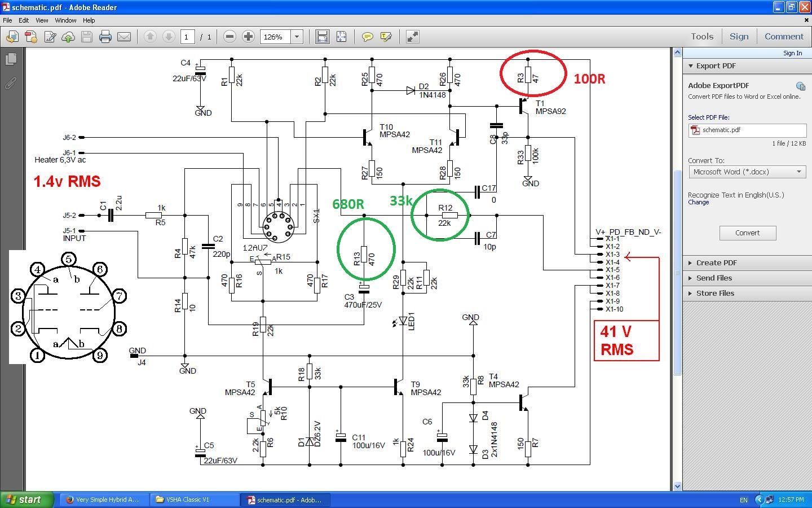Go to next page with down arrow
The width and height of the screenshot is (812, 508).
169,37
